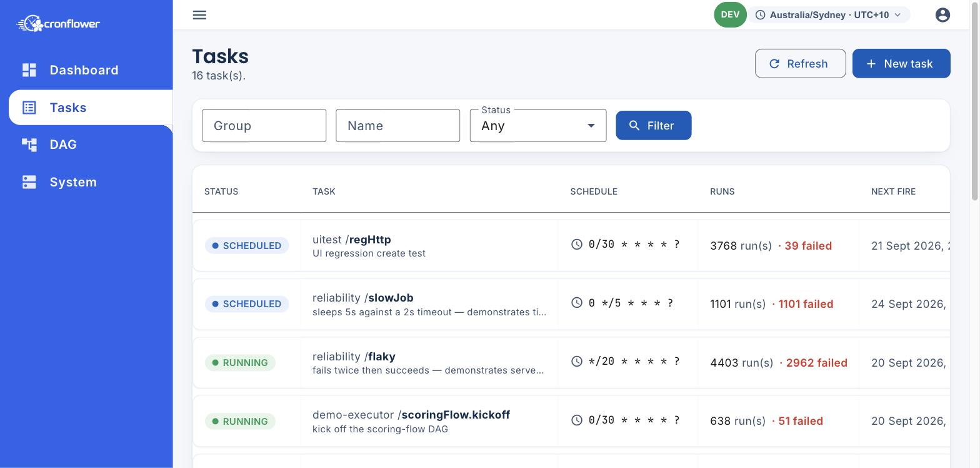Click the New task button
This screenshot has width=980, height=468.
(x=901, y=64)
